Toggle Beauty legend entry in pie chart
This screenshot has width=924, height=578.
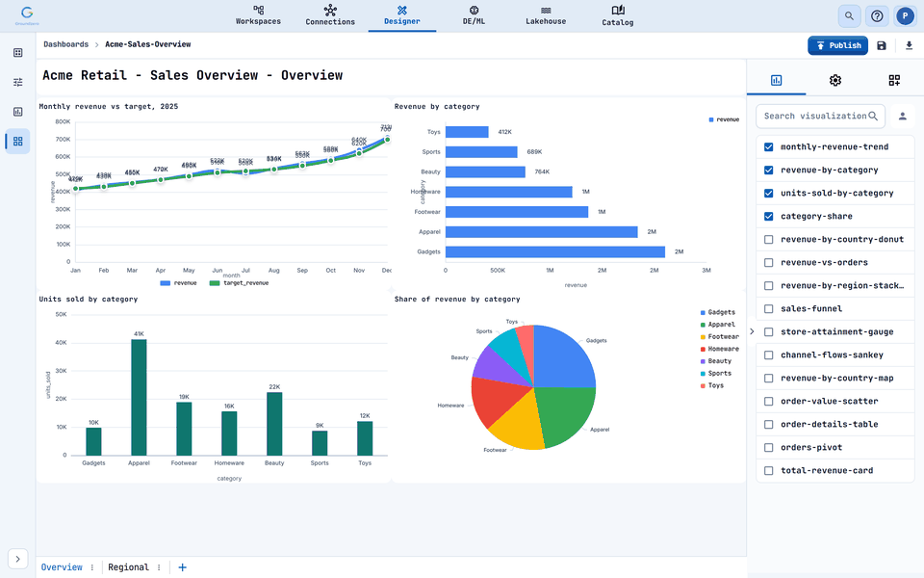click(716, 361)
